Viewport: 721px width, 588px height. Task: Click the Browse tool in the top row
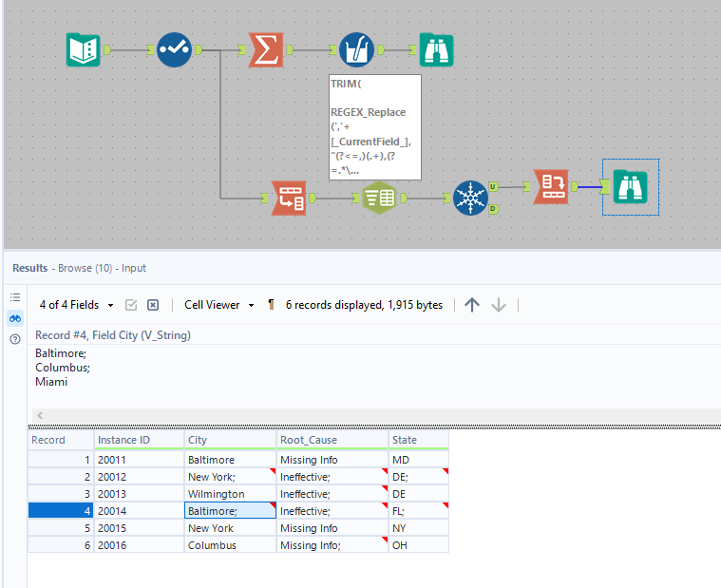click(436, 49)
